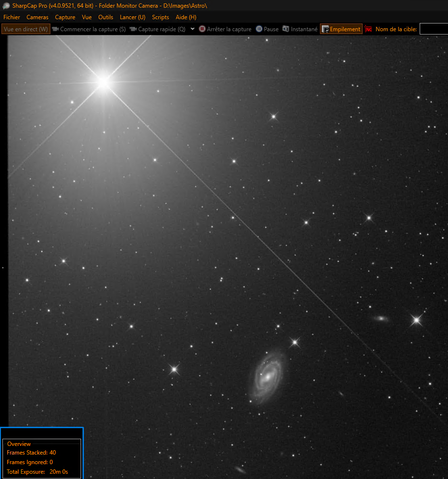The width and height of the screenshot is (448, 479).
Task: Toggle the Empilement live stacking button
Action: [x=341, y=29]
